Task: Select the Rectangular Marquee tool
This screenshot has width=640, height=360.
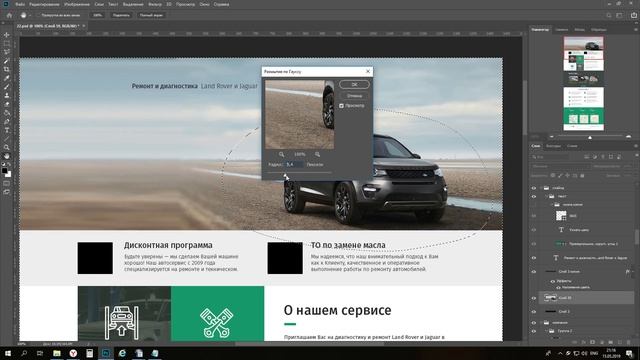Action: (7, 44)
